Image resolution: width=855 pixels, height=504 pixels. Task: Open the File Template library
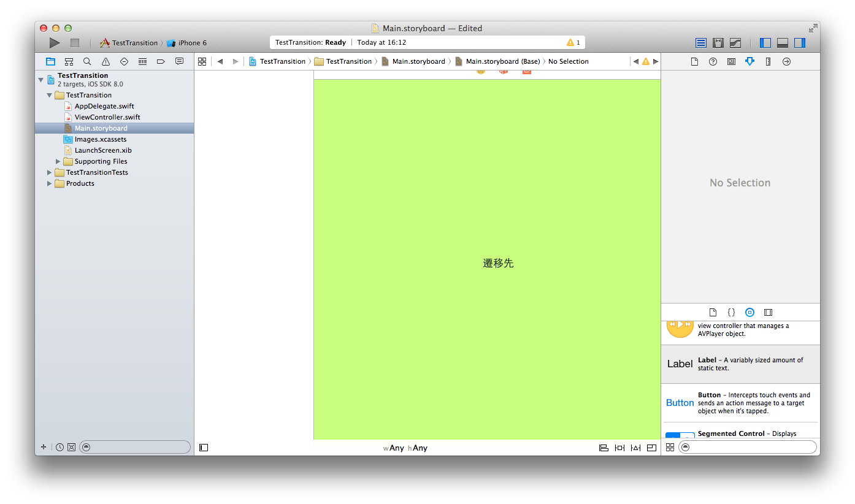tap(713, 312)
